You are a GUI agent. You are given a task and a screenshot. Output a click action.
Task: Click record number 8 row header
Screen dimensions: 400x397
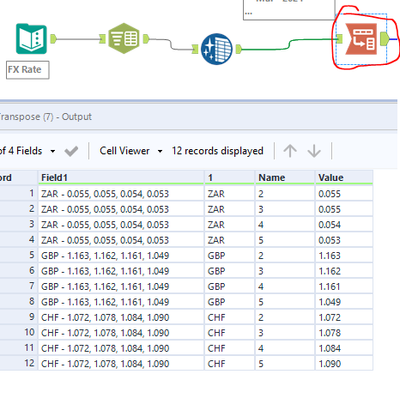[x=18, y=302]
